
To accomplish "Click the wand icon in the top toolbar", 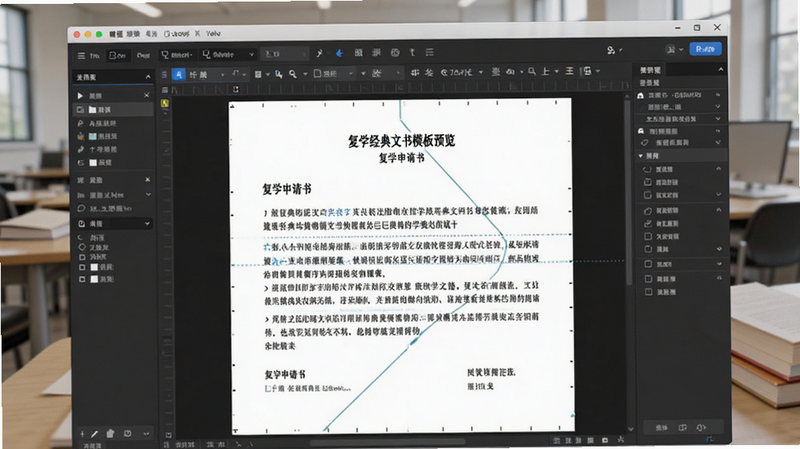I will pos(320,53).
